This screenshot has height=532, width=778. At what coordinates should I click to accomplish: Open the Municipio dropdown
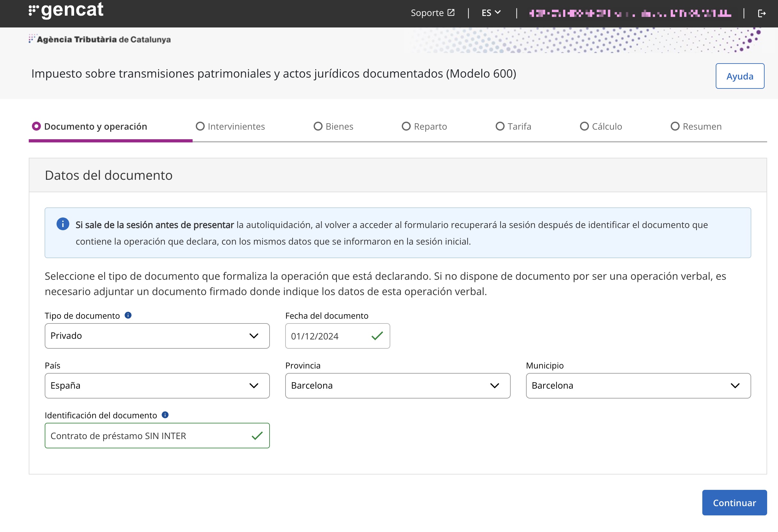pos(638,386)
